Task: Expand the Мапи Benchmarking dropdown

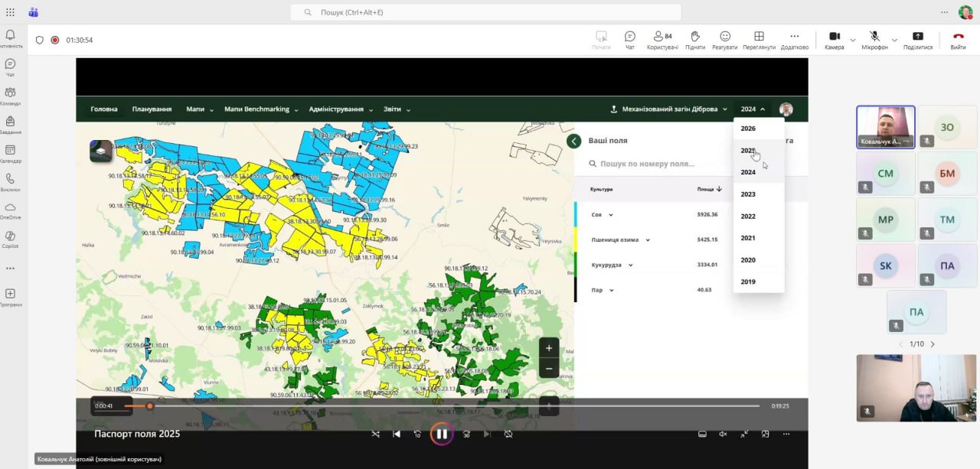Action: pos(260,109)
